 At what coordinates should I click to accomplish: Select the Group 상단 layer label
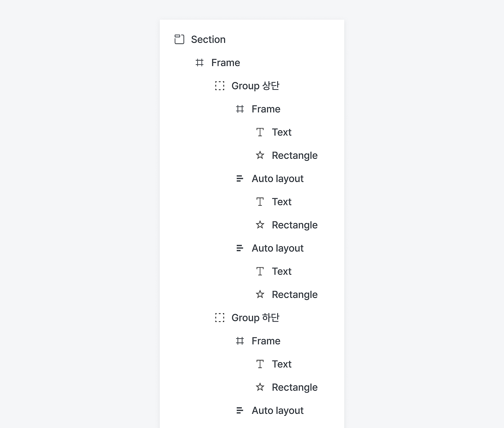[x=255, y=86]
